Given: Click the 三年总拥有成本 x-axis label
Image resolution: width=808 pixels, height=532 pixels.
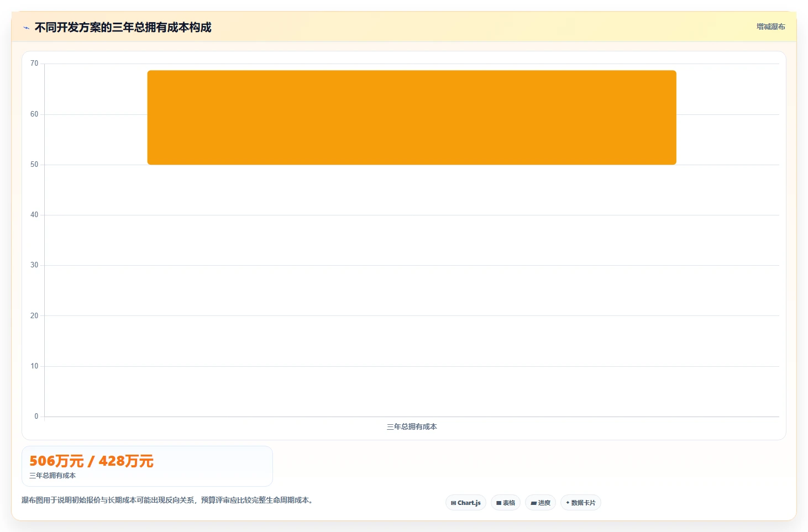Looking at the screenshot, I should coord(412,426).
